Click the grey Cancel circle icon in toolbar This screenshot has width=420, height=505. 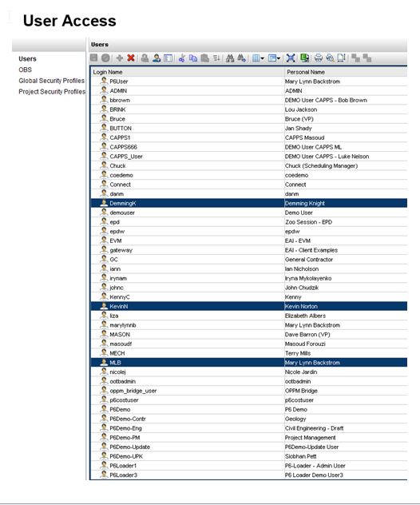pyautogui.click(x=105, y=58)
